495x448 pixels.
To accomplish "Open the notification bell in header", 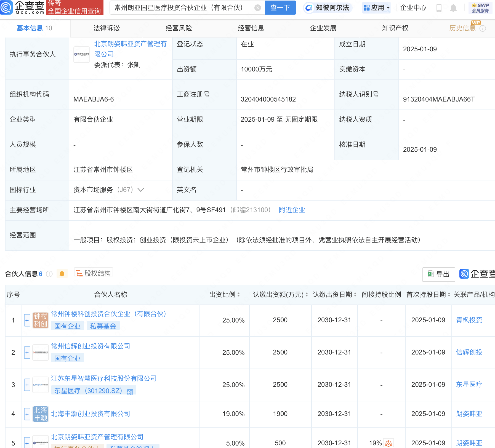I will point(453,8).
